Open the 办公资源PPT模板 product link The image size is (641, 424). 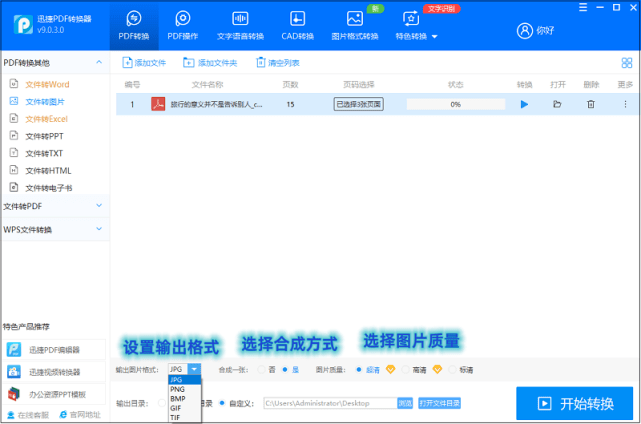pos(54,394)
